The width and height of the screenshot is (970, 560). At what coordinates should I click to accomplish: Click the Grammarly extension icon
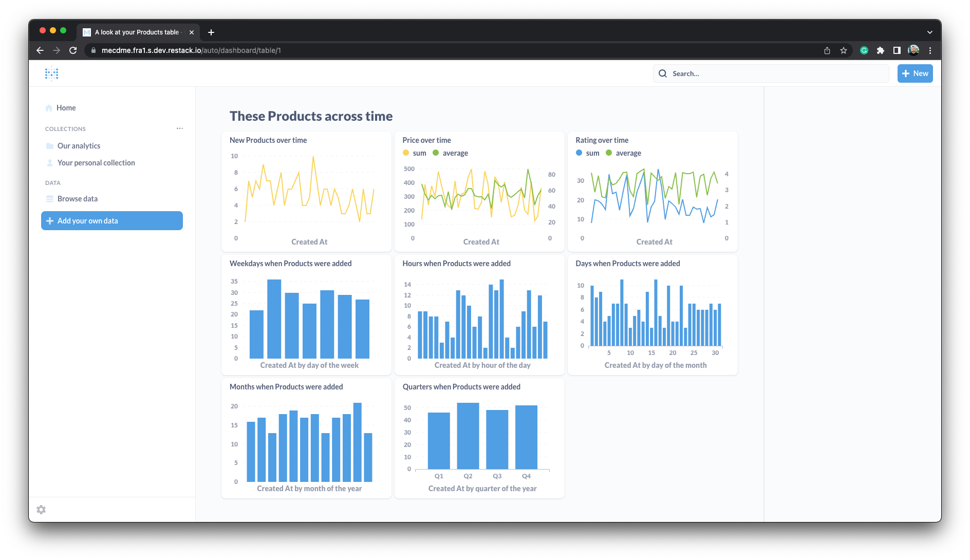coord(864,50)
